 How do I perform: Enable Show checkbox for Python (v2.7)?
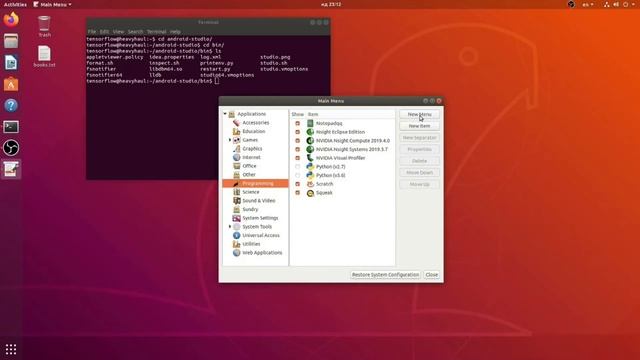pos(298,167)
